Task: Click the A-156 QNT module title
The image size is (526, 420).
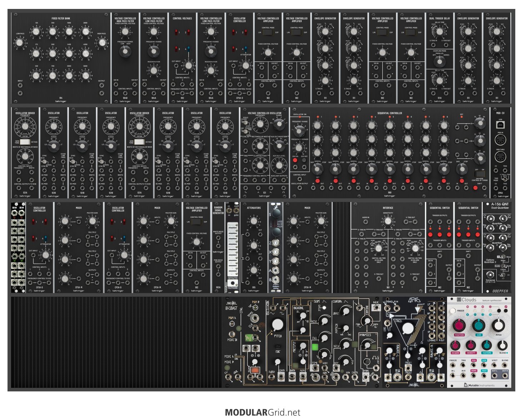Action: tap(500, 204)
